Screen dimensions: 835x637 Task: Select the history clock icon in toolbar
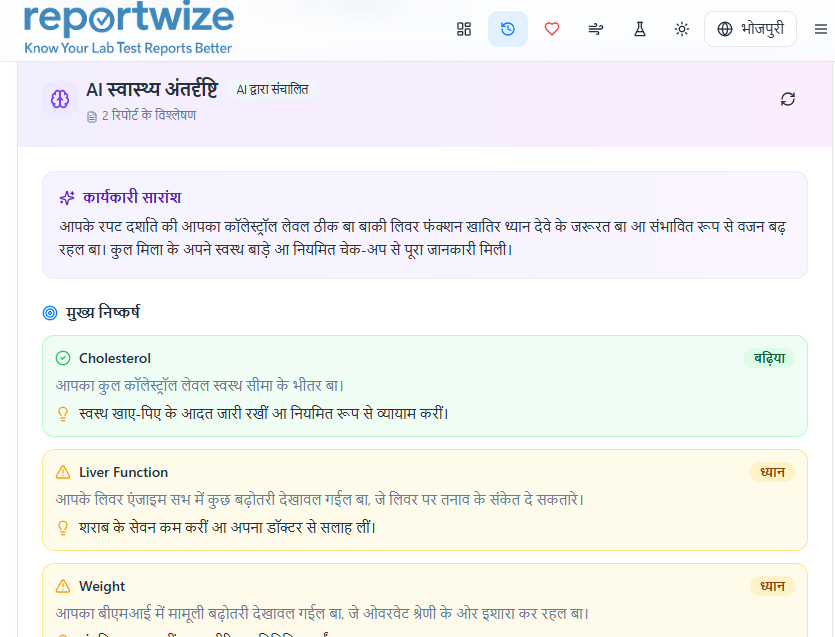click(508, 29)
